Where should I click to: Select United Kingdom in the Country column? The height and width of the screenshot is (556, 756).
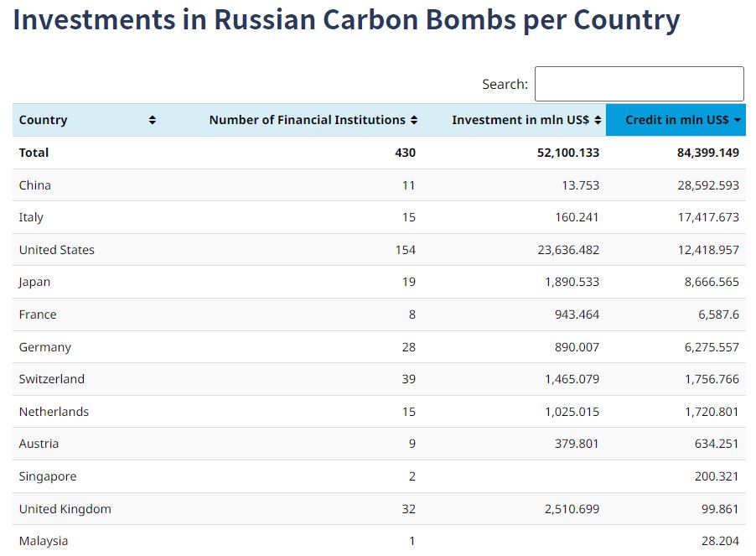click(65, 509)
